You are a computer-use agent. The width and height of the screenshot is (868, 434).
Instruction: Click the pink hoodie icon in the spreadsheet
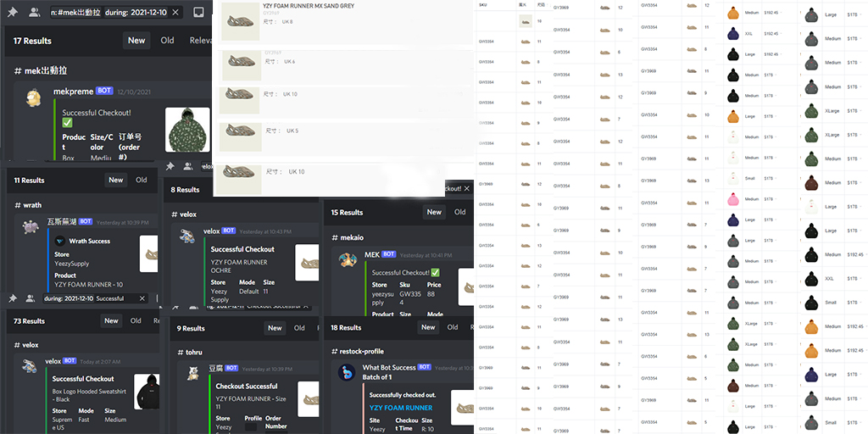pos(733,198)
